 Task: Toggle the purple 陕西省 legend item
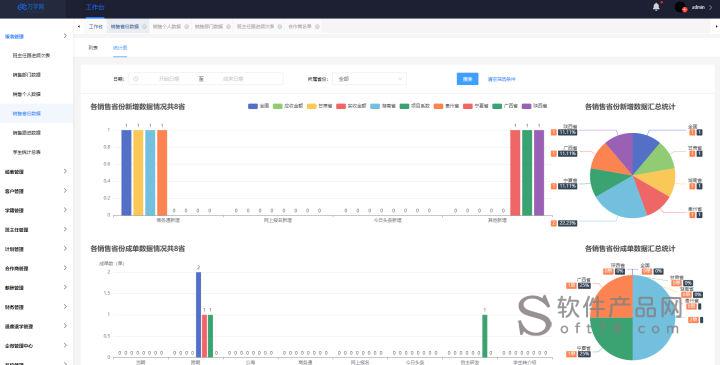(x=534, y=106)
